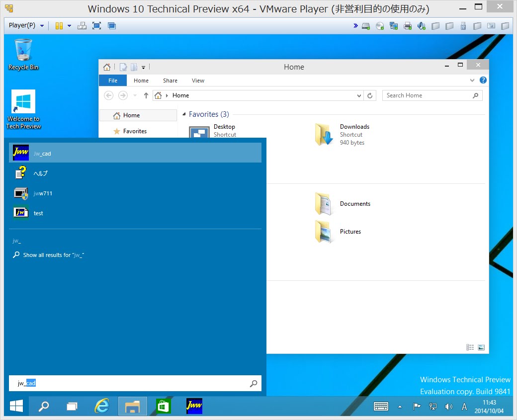Open the Windows Store taskbar icon
The width and height of the screenshot is (517, 420).
(x=163, y=406)
